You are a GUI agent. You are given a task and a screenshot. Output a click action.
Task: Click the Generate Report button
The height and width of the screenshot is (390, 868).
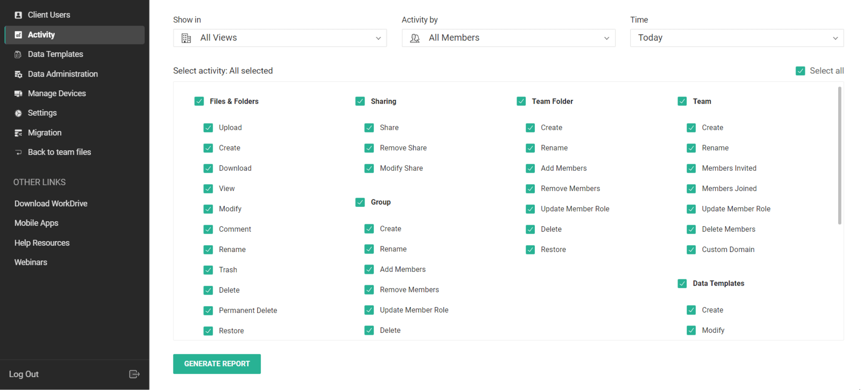click(x=217, y=364)
